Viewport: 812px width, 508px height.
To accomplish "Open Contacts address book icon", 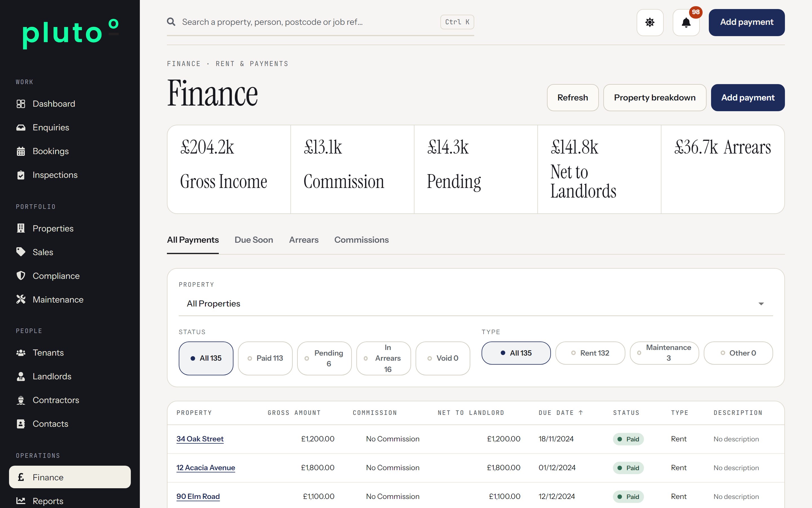I will (x=21, y=424).
